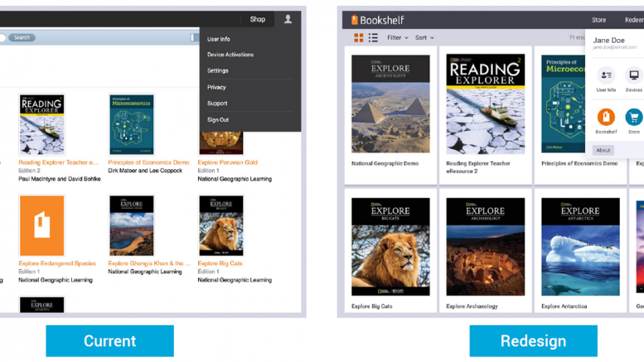Click the User Info icon in profile panel

tap(606, 75)
